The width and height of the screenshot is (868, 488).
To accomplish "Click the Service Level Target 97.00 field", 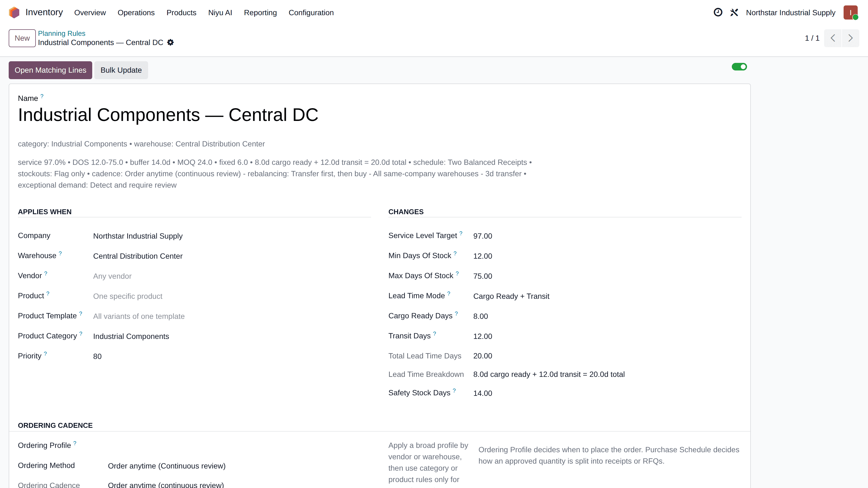I will (x=607, y=236).
